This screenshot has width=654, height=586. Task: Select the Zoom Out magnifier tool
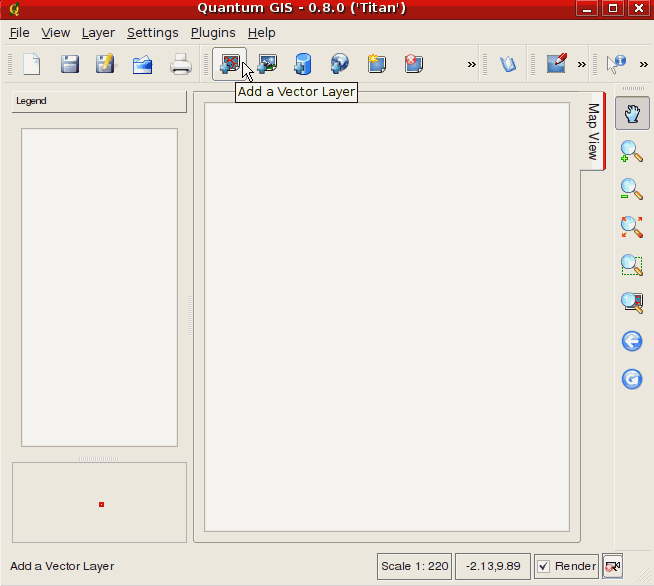point(632,189)
